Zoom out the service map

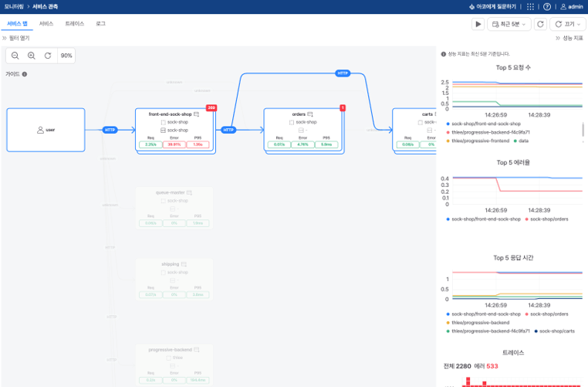(x=15, y=56)
